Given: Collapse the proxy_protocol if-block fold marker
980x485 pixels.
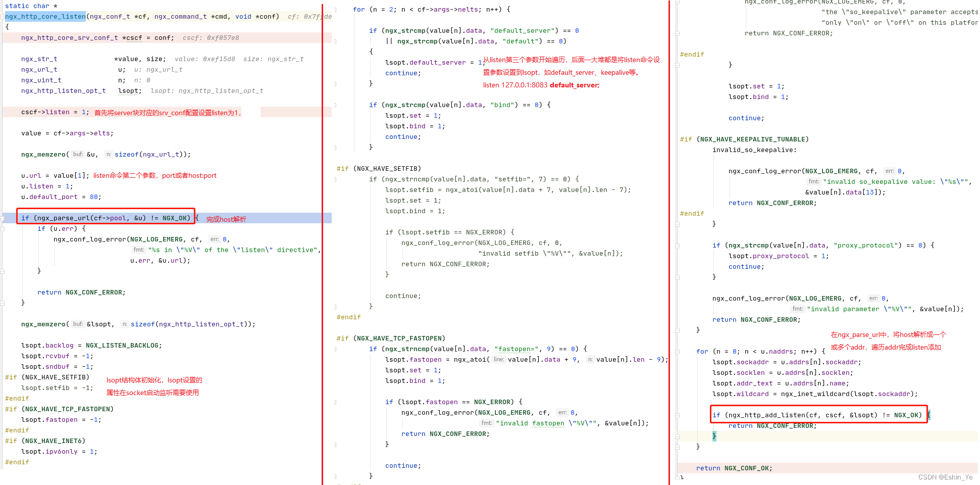Looking at the screenshot, I should click(x=678, y=246).
